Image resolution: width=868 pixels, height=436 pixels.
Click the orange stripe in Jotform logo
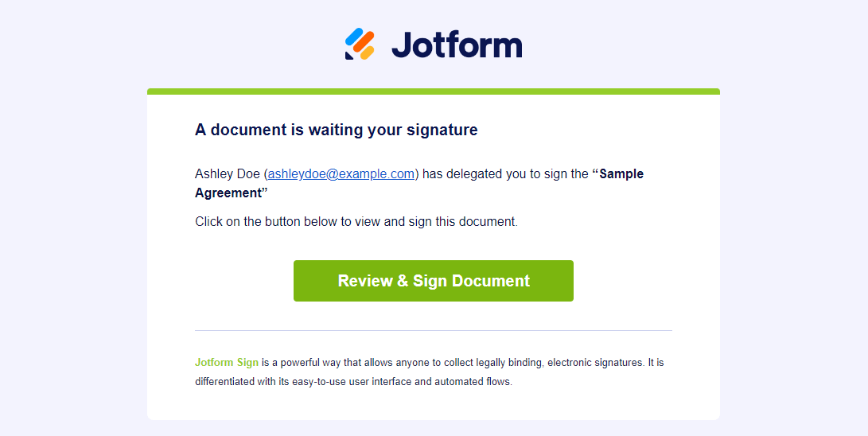tap(364, 41)
